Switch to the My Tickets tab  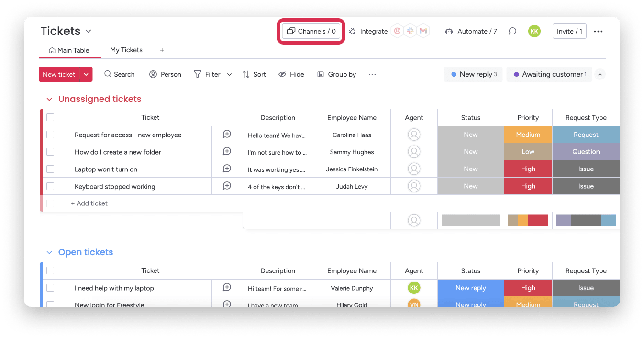pos(126,50)
